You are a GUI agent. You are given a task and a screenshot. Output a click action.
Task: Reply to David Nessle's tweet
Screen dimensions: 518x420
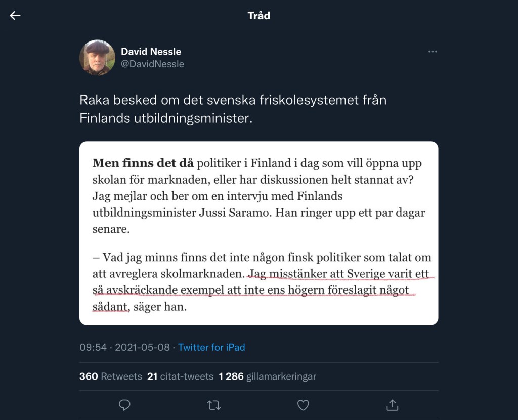[x=124, y=405]
